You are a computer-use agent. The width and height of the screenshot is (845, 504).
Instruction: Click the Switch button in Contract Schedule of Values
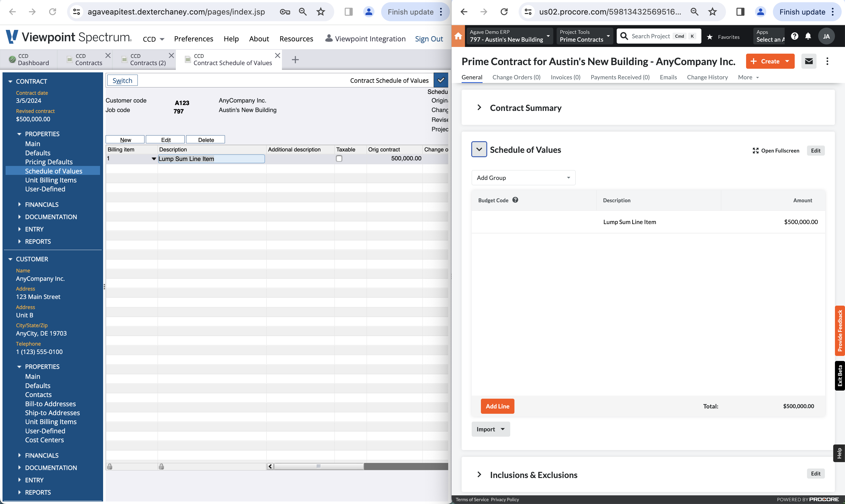122,80
